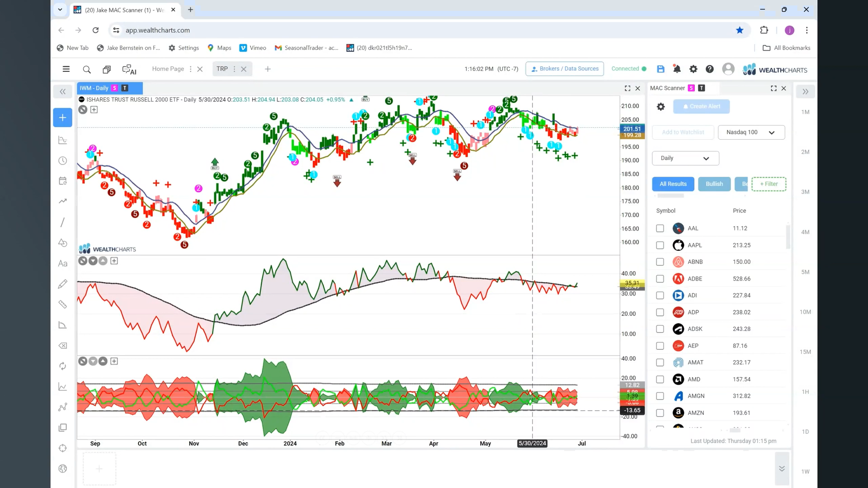Check the AAL row checkbox
Viewport: 868px width, 488px height.
point(660,229)
